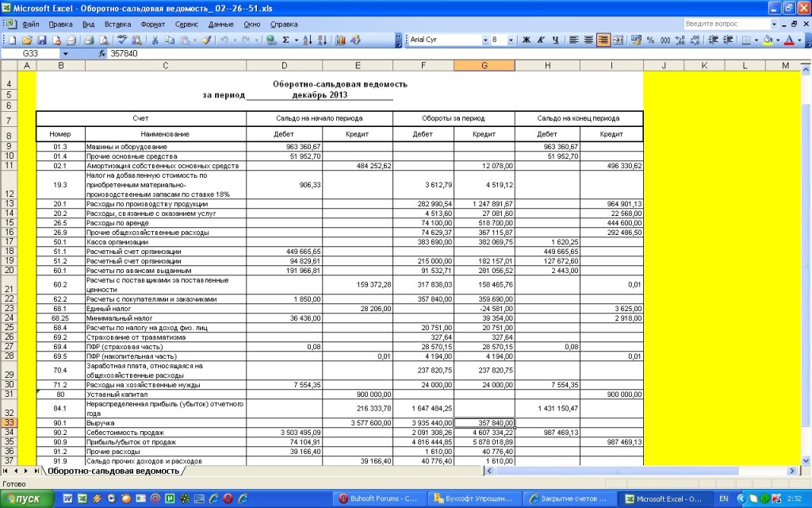Click the yellow Fill Color bucket
The height and width of the screenshot is (508, 812).
767,40
